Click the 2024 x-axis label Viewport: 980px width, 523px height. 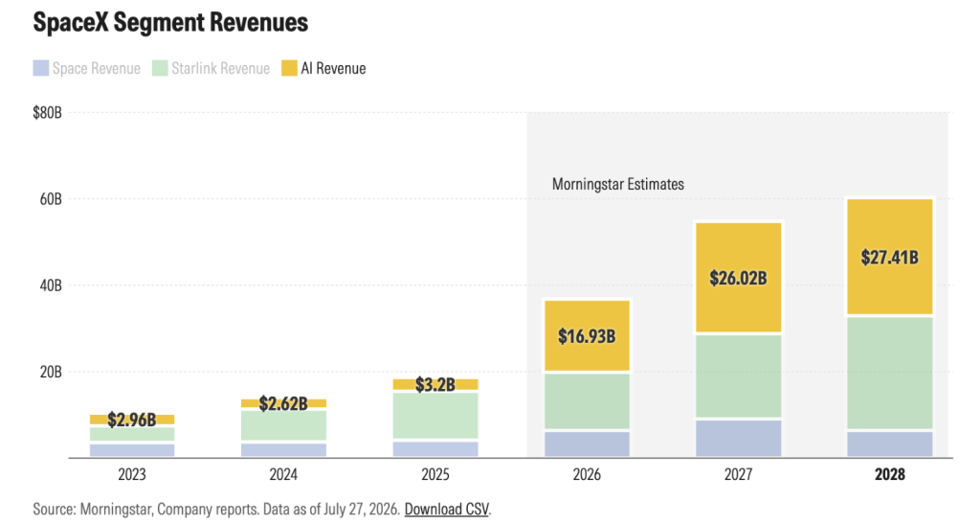pyautogui.click(x=283, y=474)
